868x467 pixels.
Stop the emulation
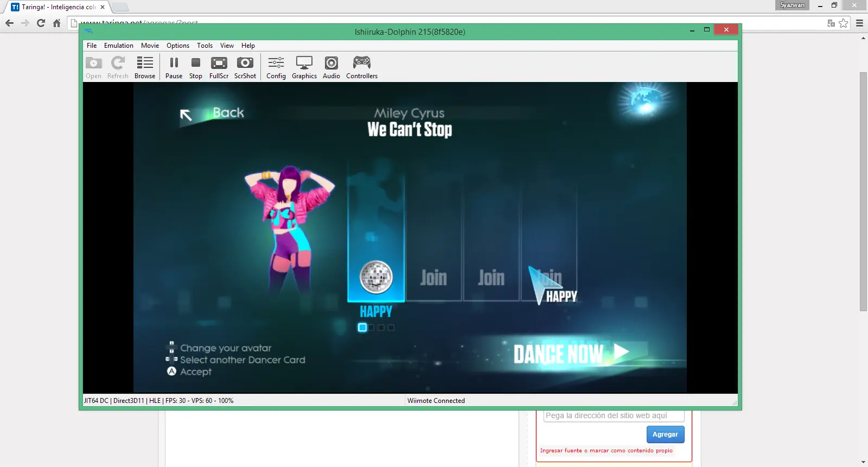tap(196, 68)
